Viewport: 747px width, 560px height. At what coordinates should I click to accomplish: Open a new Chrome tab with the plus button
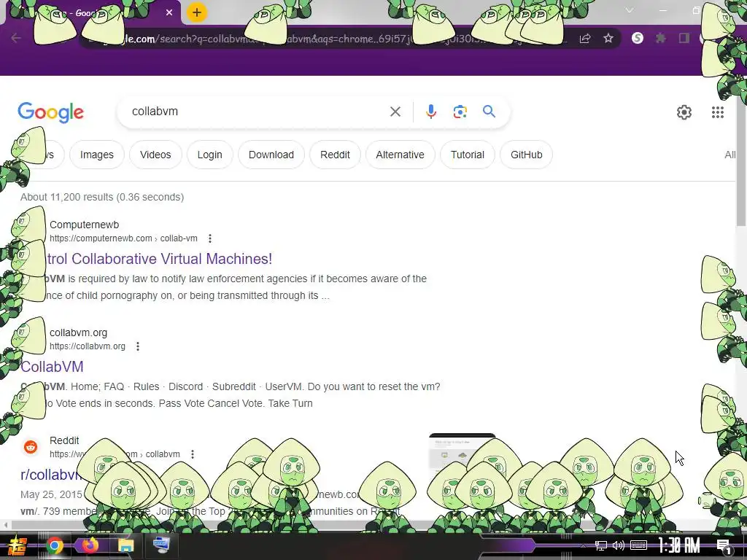(197, 12)
